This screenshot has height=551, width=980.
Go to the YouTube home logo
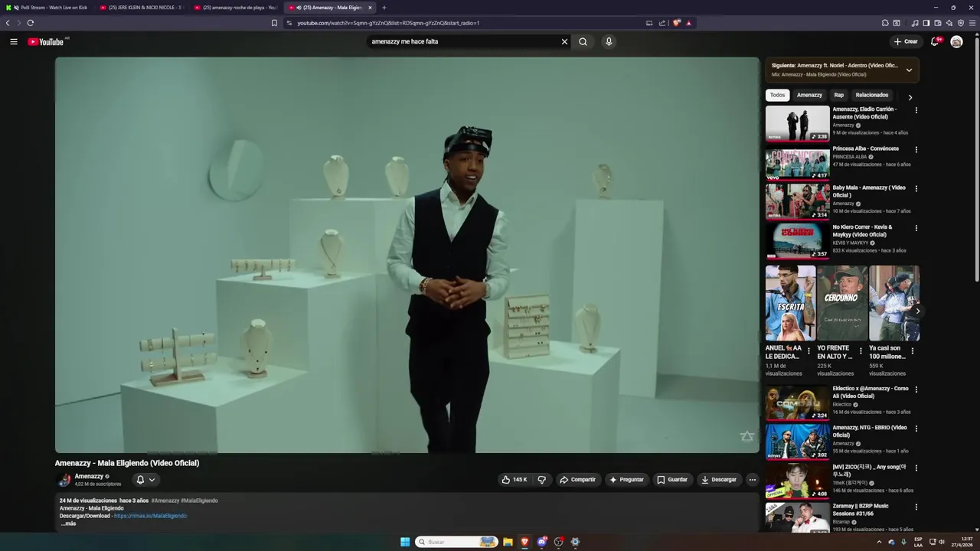tap(46, 41)
